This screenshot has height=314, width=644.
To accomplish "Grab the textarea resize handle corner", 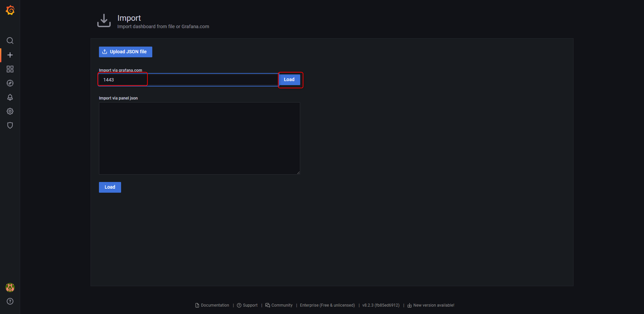I will pyautogui.click(x=298, y=173).
